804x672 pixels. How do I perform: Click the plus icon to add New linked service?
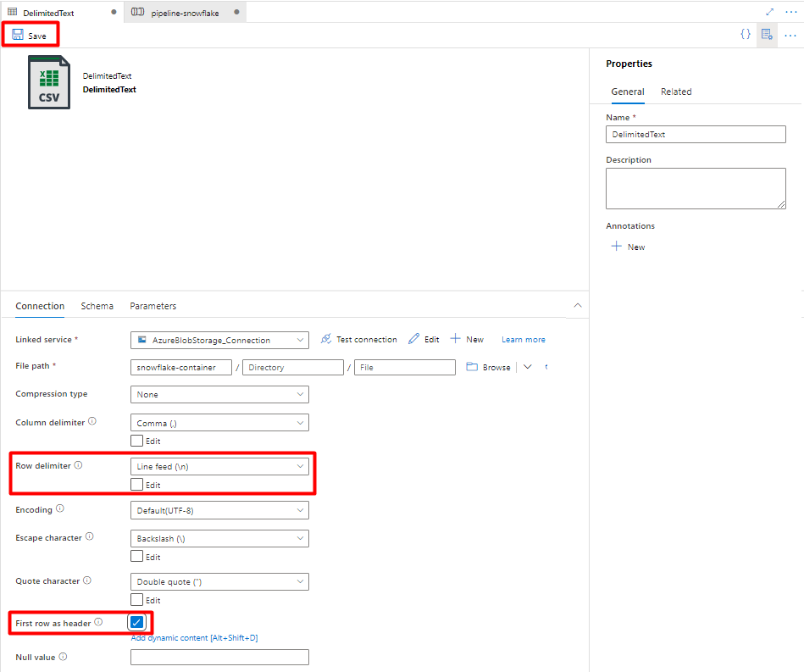tap(455, 339)
